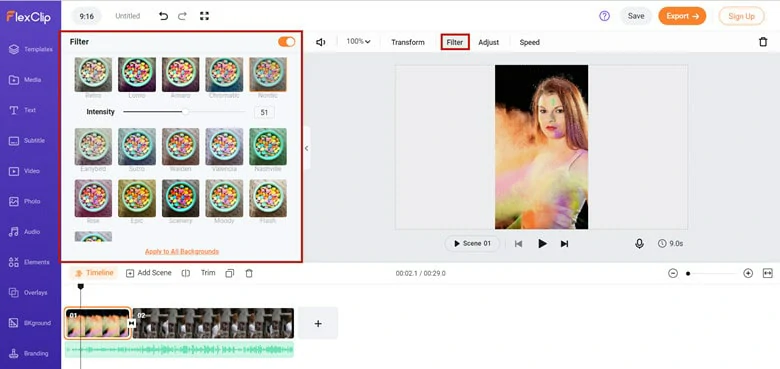The height and width of the screenshot is (369, 780).
Task: Open the 9:16 aspect ratio selector
Action: pyautogui.click(x=87, y=16)
